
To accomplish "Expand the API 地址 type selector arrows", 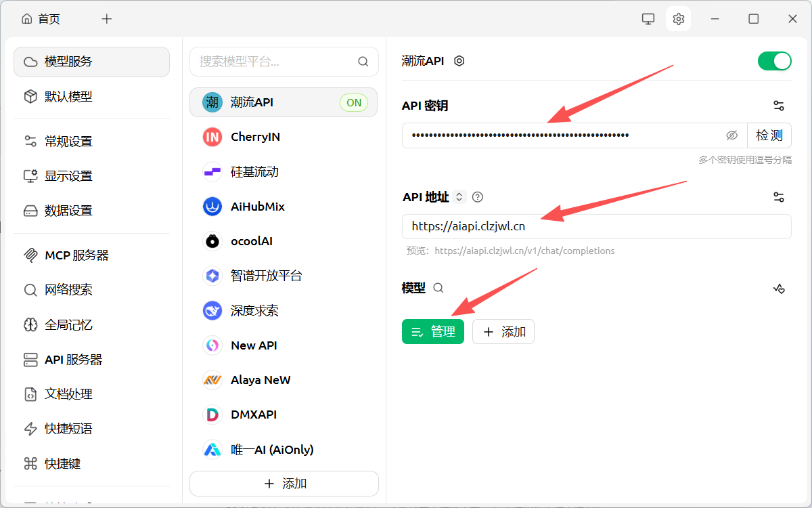I will tap(459, 197).
